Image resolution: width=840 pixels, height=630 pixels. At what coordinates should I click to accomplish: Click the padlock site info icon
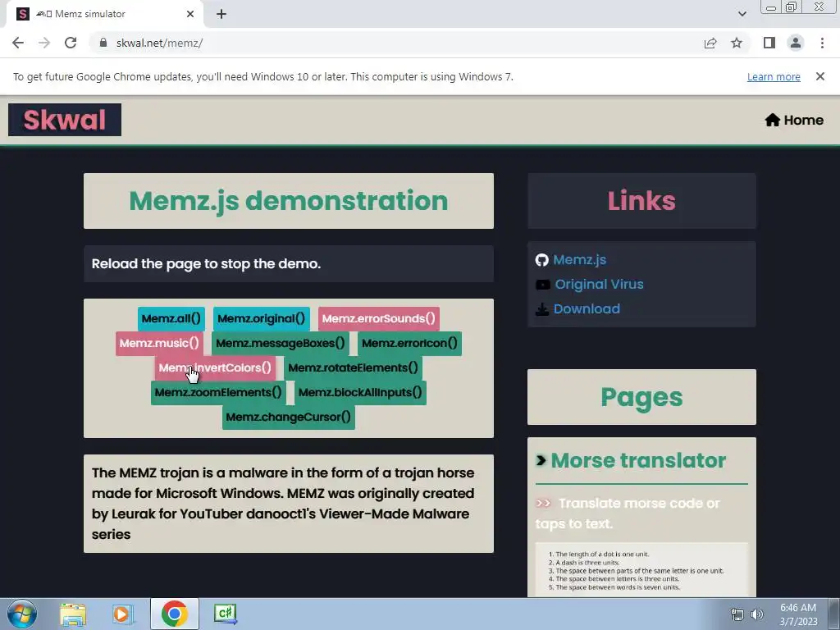pyautogui.click(x=103, y=43)
